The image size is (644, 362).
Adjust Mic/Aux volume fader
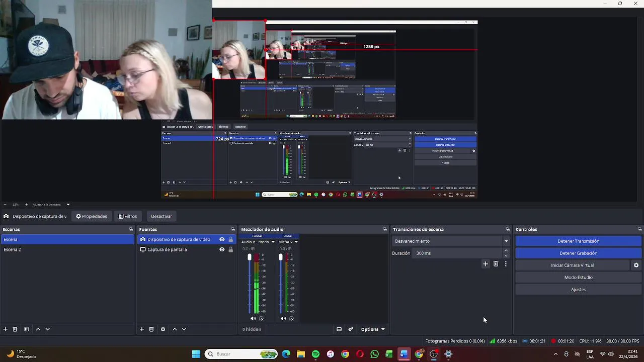coord(280,257)
